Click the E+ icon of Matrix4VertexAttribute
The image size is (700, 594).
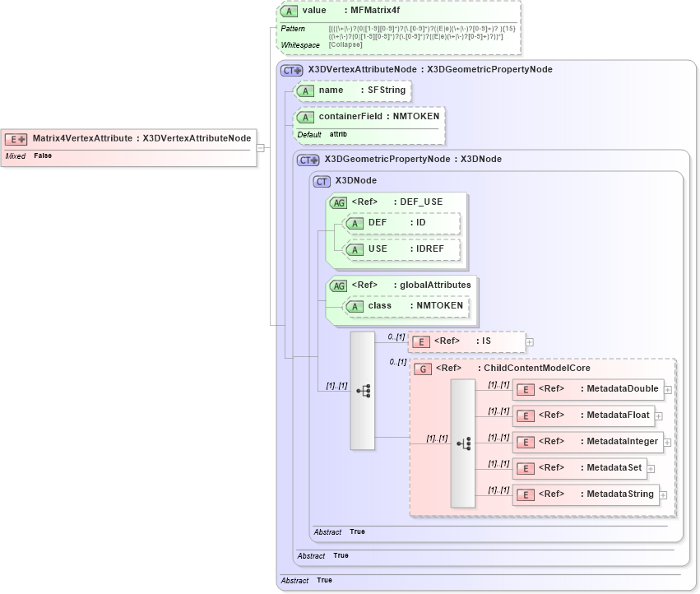tap(16, 139)
